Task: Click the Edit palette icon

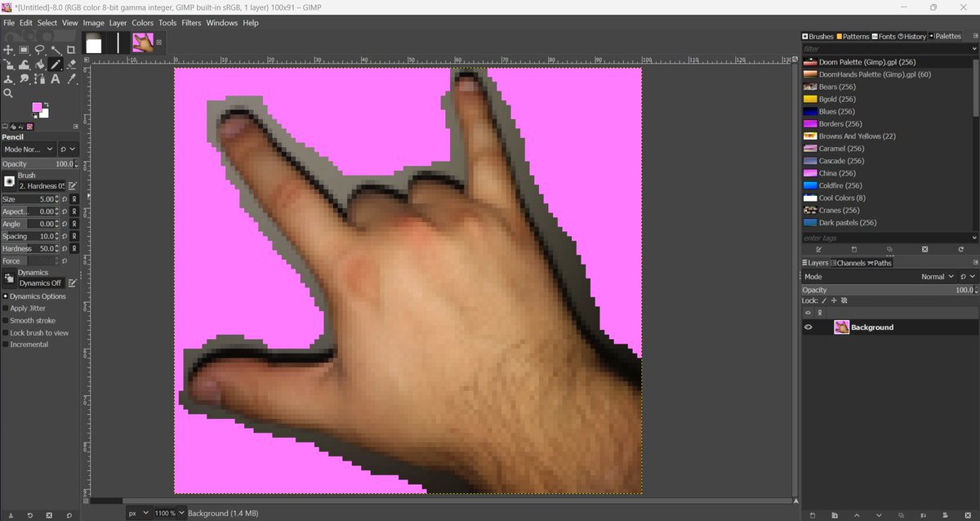Action: [819, 249]
